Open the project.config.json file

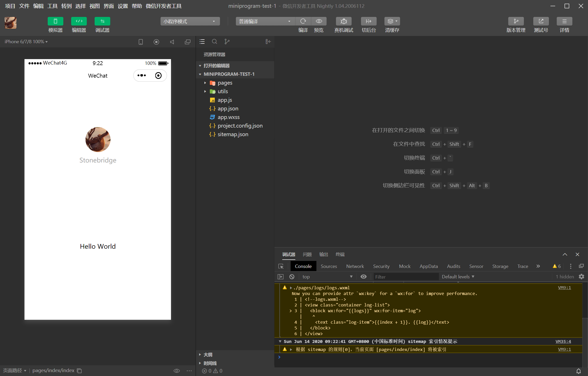pos(235,126)
